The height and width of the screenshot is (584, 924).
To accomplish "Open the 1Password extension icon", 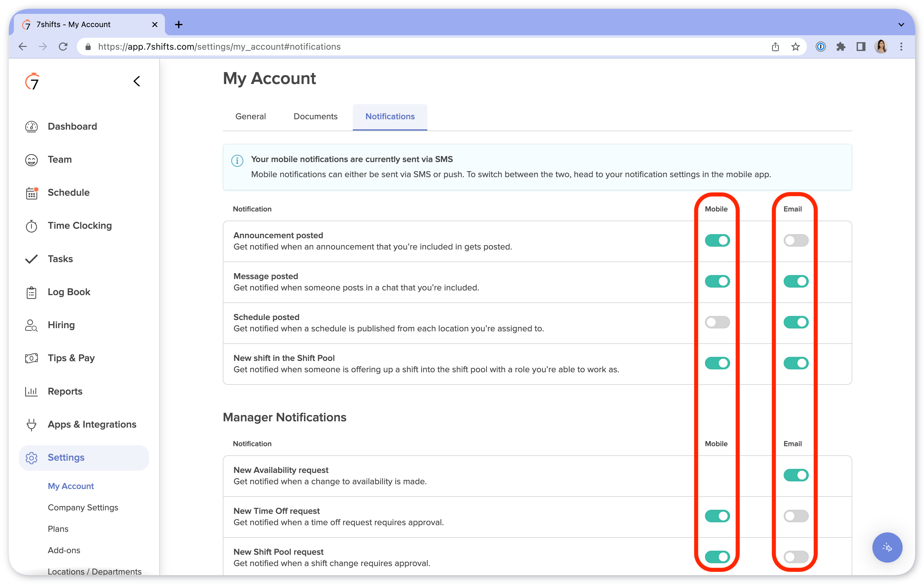I will 820,47.
